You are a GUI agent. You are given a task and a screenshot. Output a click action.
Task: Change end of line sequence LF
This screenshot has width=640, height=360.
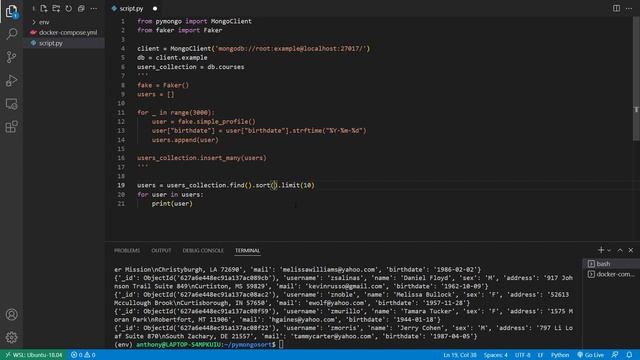pos(540,355)
